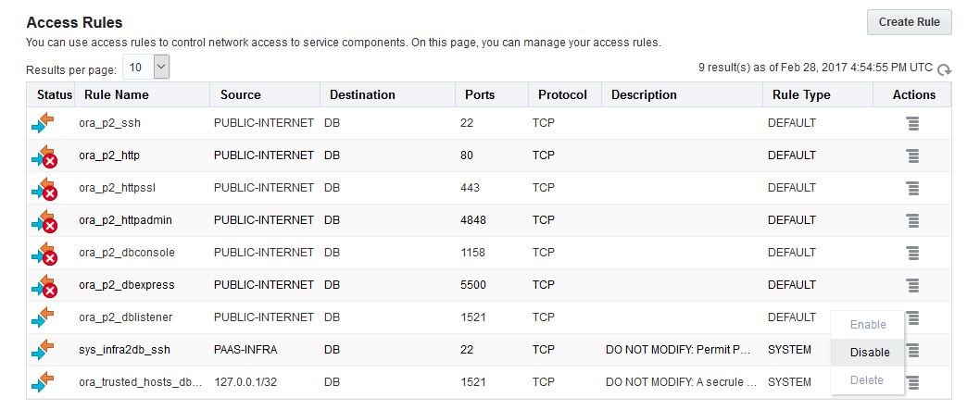This screenshot has width=980, height=410.
Task: Open actions menu for ora_p2_ssh rule
Action: [912, 123]
